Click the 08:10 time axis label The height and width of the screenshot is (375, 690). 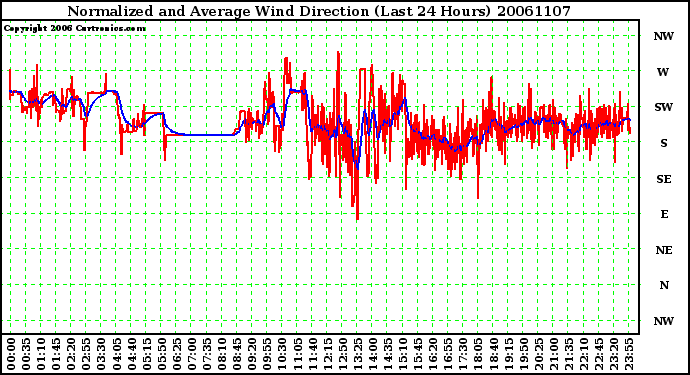(222, 354)
